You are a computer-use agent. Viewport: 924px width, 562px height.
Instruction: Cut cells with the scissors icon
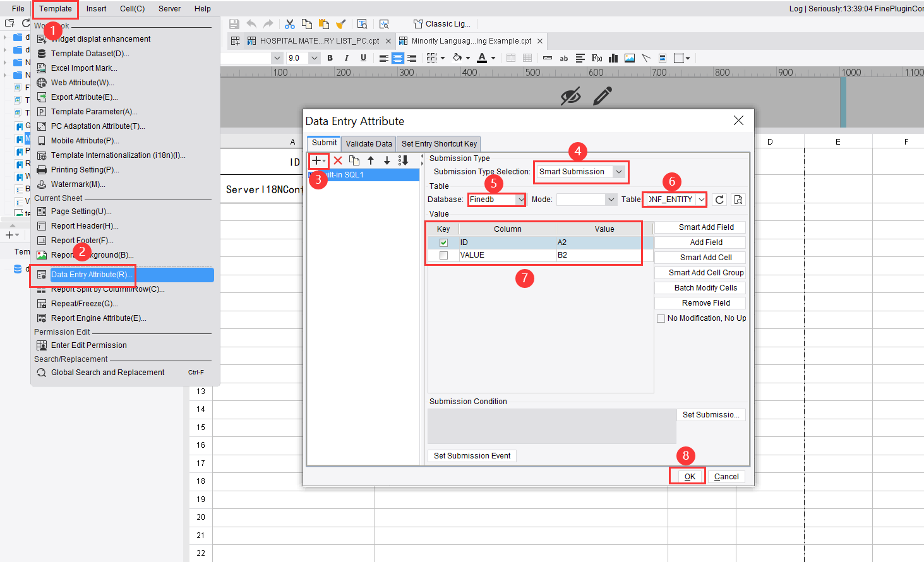click(290, 23)
